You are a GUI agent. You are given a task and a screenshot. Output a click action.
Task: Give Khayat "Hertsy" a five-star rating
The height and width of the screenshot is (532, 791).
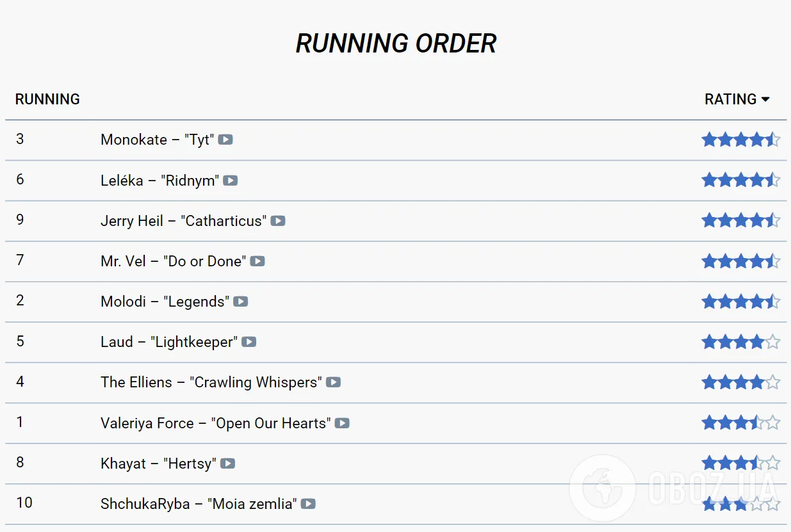click(773, 463)
